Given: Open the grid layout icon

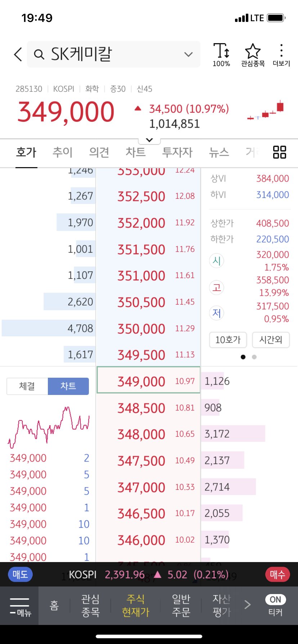Looking at the screenshot, I should point(279,152).
